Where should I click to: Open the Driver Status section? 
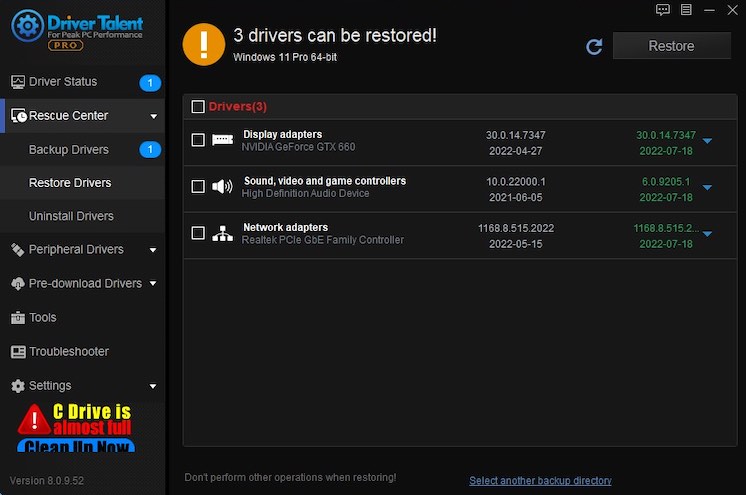pyautogui.click(x=83, y=82)
